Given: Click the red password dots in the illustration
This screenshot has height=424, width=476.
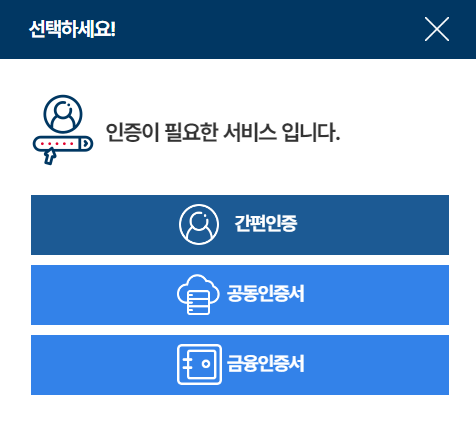Looking at the screenshot, I should (x=57, y=144).
